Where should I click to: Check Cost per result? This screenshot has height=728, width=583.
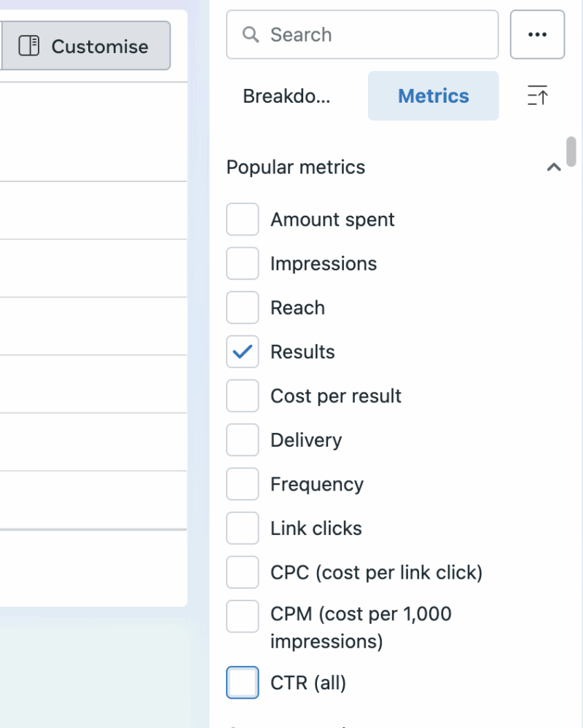(x=242, y=396)
